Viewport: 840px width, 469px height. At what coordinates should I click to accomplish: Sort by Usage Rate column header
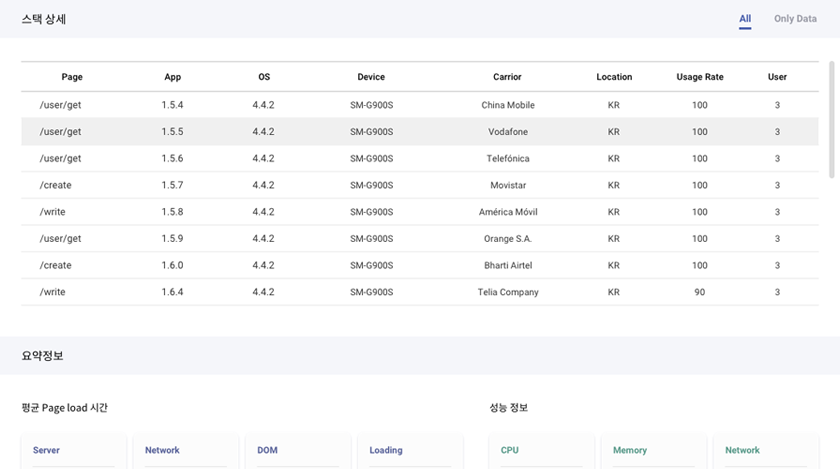[699, 77]
